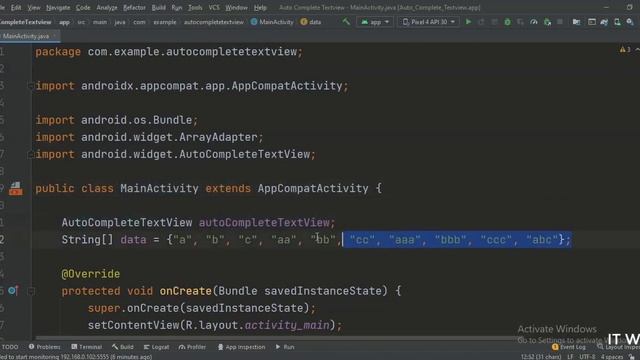The width and height of the screenshot is (640, 360).
Task: Open the Edit menu
Action: click(16, 7)
